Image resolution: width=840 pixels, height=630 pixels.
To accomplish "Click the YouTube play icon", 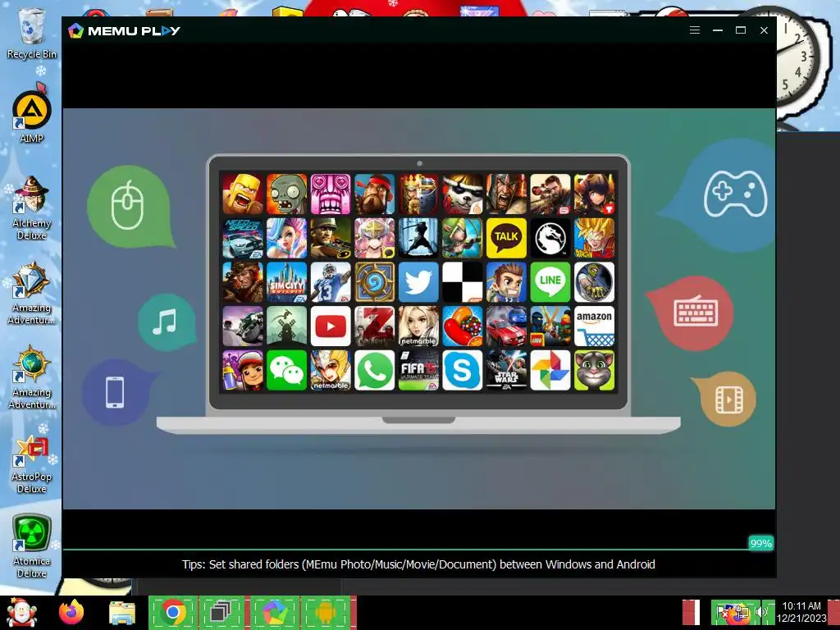I will [x=331, y=326].
